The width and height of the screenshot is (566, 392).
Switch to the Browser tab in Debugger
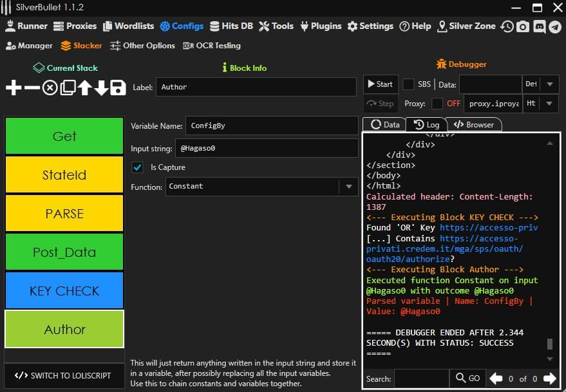point(474,125)
